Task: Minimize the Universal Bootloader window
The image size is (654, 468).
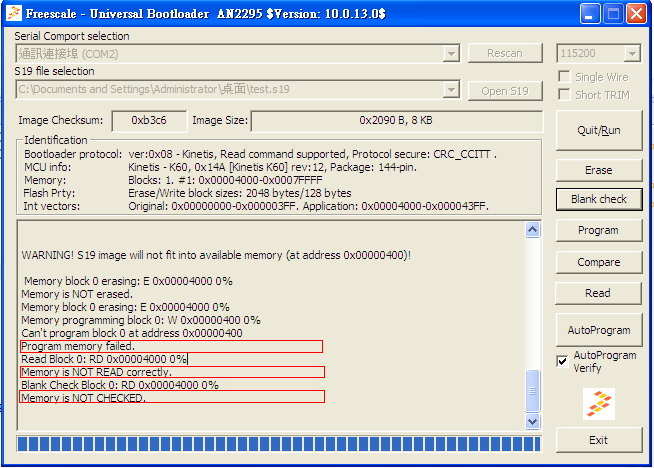Action: pos(590,14)
